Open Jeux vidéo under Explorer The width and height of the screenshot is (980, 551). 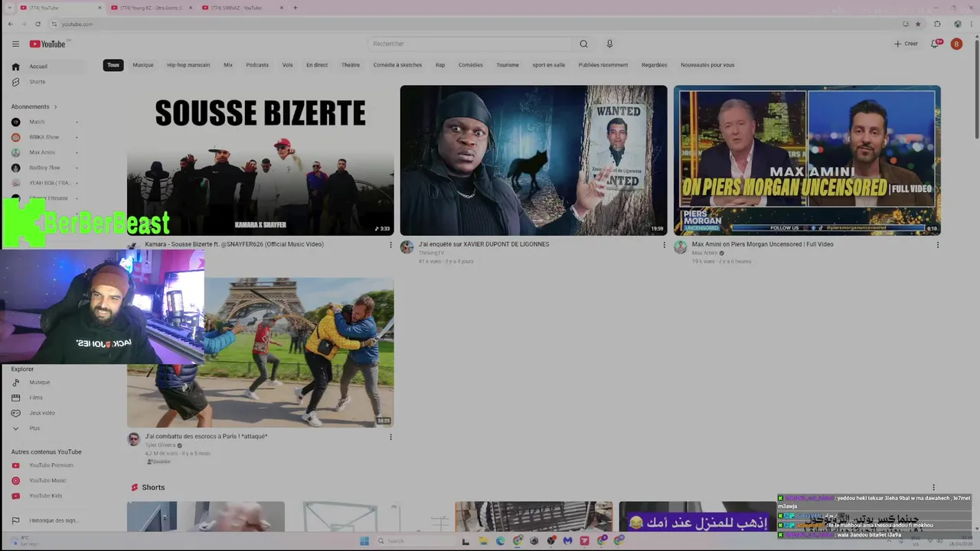tap(46, 413)
